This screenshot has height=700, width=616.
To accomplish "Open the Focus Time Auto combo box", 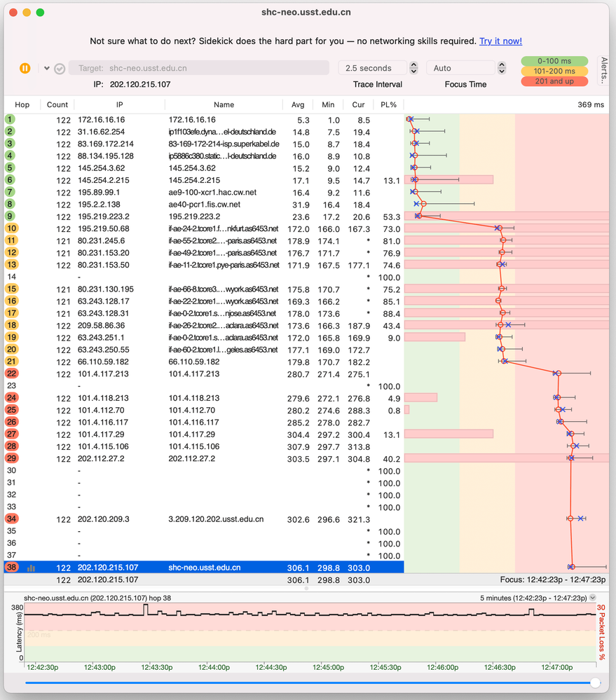I will [460, 68].
